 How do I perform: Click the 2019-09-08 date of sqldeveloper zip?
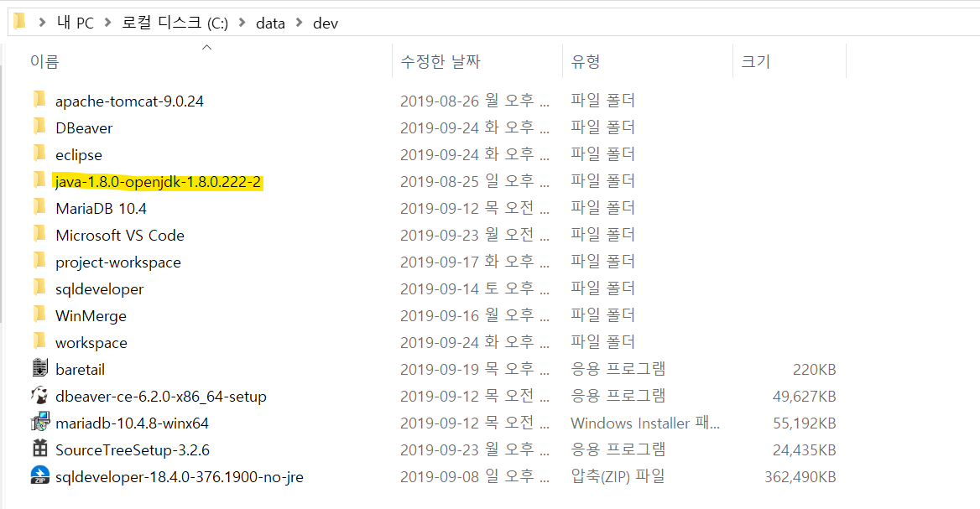[475, 476]
